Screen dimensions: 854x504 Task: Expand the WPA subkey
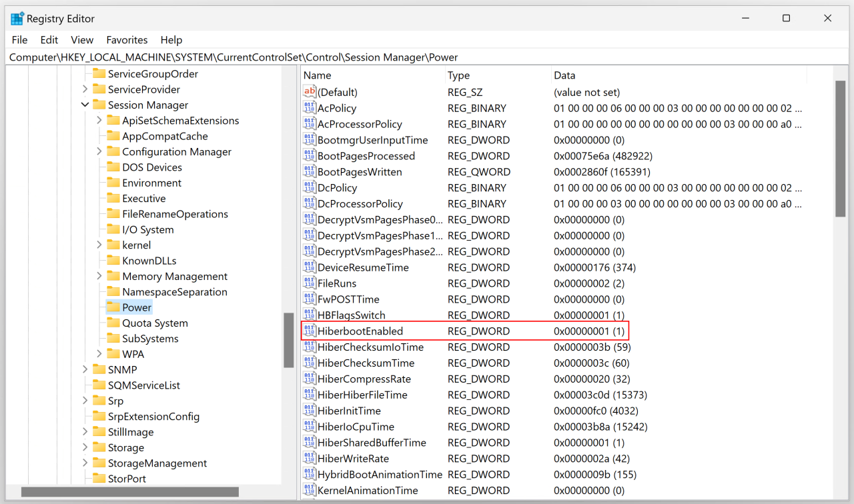click(x=99, y=354)
